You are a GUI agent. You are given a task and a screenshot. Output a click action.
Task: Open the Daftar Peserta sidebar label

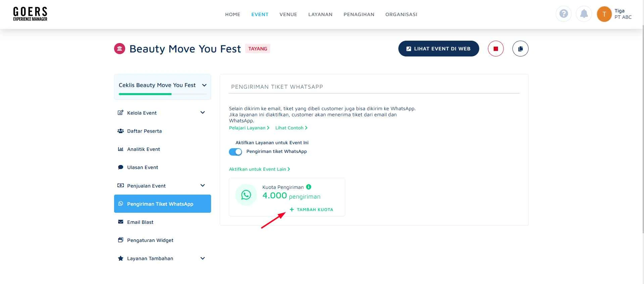pyautogui.click(x=144, y=131)
